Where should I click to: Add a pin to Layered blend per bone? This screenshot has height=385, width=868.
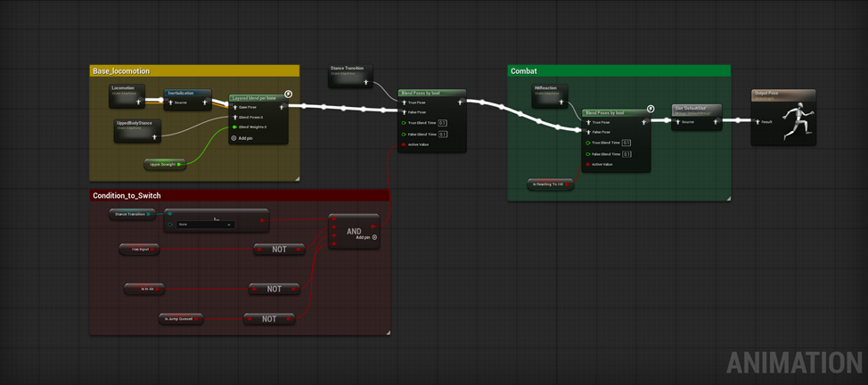(241, 138)
